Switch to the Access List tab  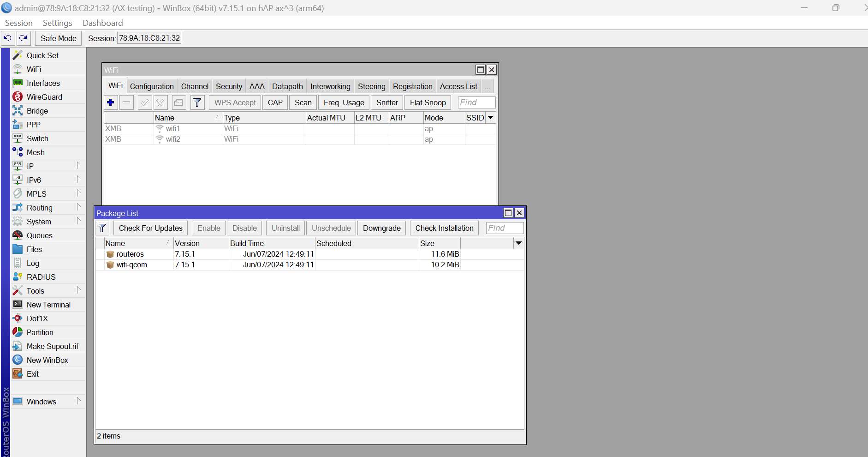pyautogui.click(x=458, y=86)
